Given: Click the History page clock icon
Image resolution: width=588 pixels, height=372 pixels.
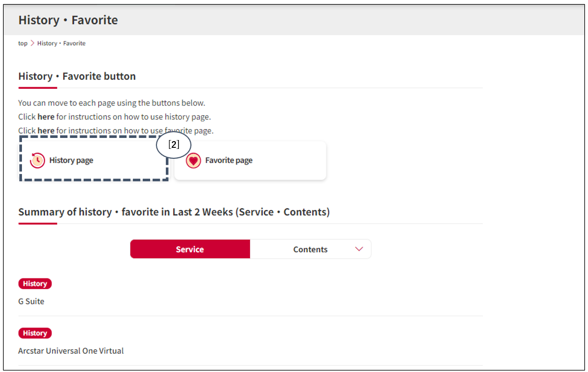Looking at the screenshot, I should [38, 160].
